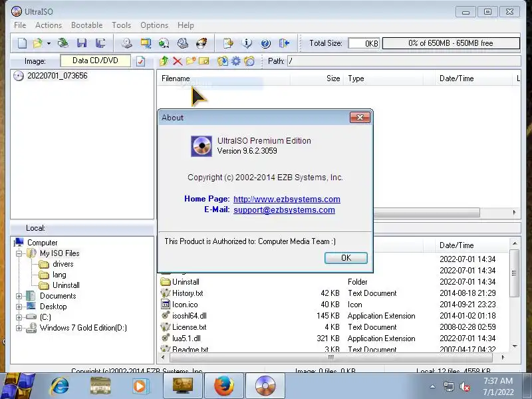Click the Data CD/DVD image type box
The image size is (532, 399).
[95, 61]
